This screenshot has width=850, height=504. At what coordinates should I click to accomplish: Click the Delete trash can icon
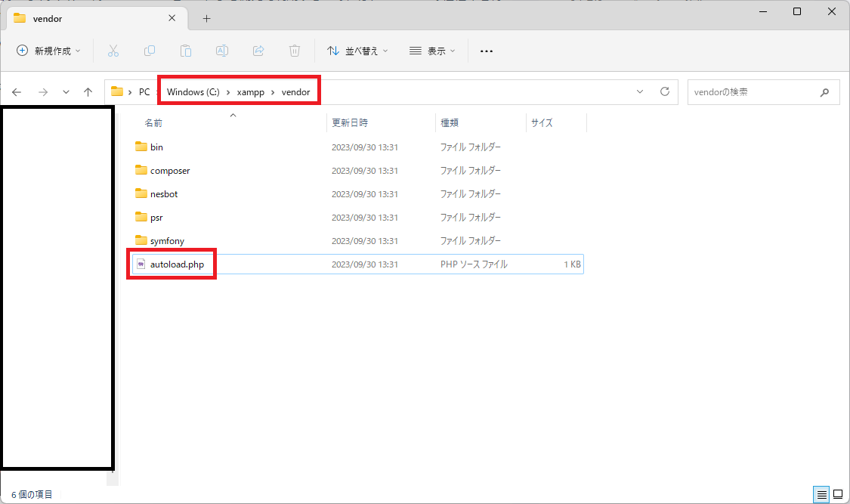click(x=295, y=51)
